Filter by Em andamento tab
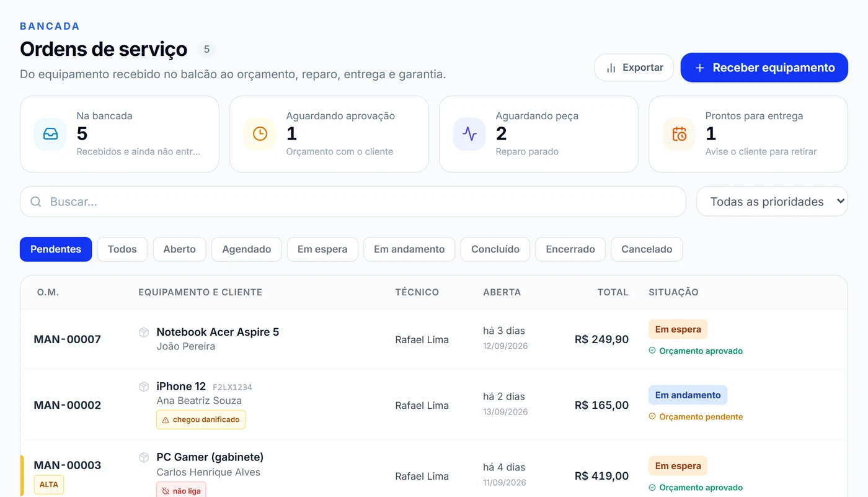The image size is (868, 497). [x=409, y=249]
